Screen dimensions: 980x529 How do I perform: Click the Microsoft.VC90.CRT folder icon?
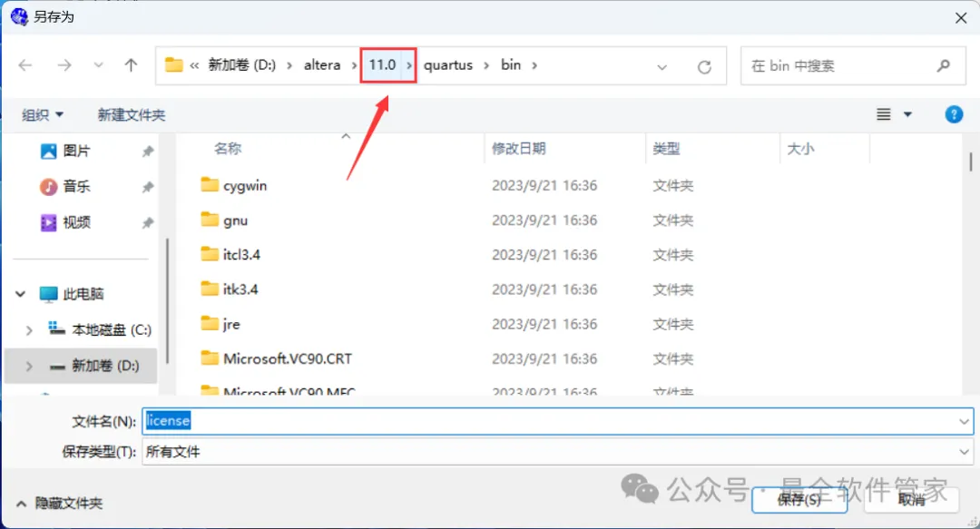210,358
